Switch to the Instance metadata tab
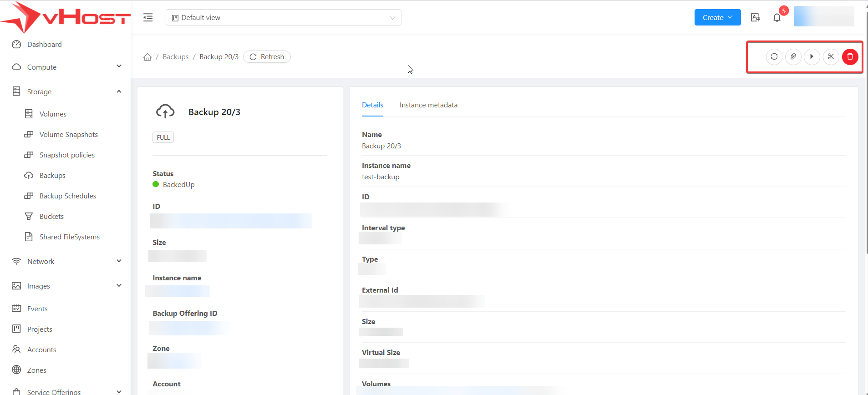The width and height of the screenshot is (868, 395). pos(428,105)
